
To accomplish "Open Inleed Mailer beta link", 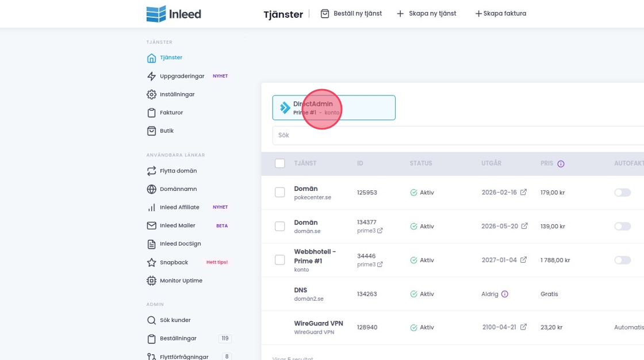I will pyautogui.click(x=177, y=225).
